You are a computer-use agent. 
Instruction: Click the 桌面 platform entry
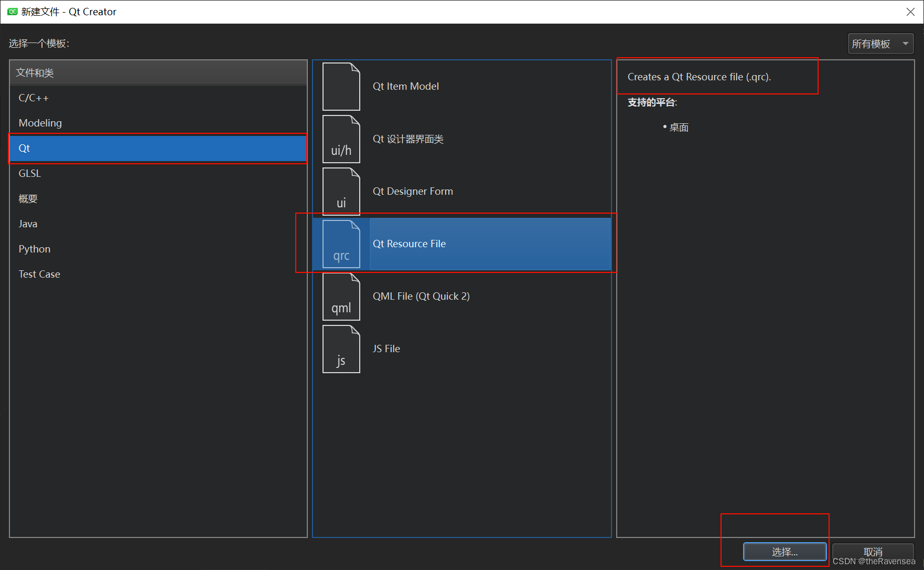tap(679, 128)
